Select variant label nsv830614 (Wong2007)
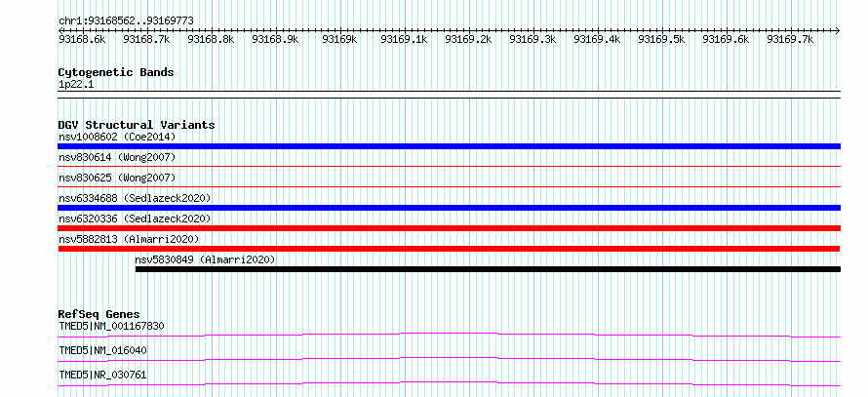This screenshot has height=397, width=868. (x=117, y=158)
